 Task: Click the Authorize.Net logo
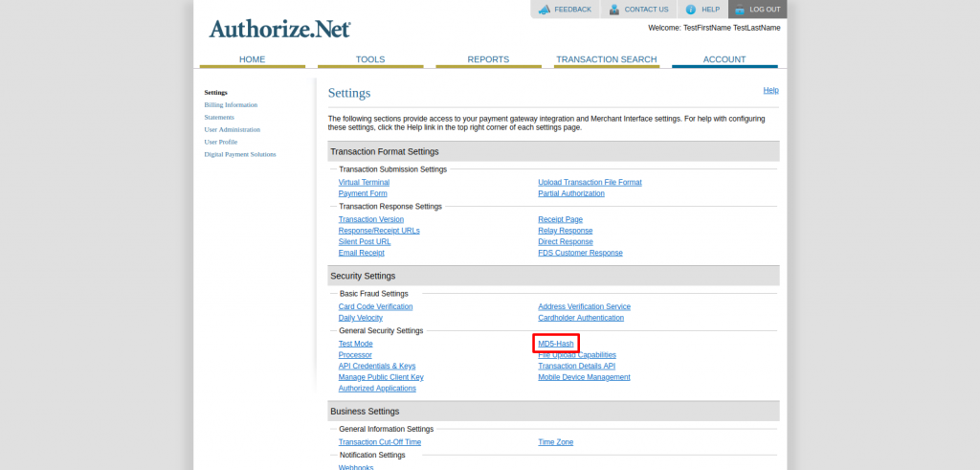279,29
